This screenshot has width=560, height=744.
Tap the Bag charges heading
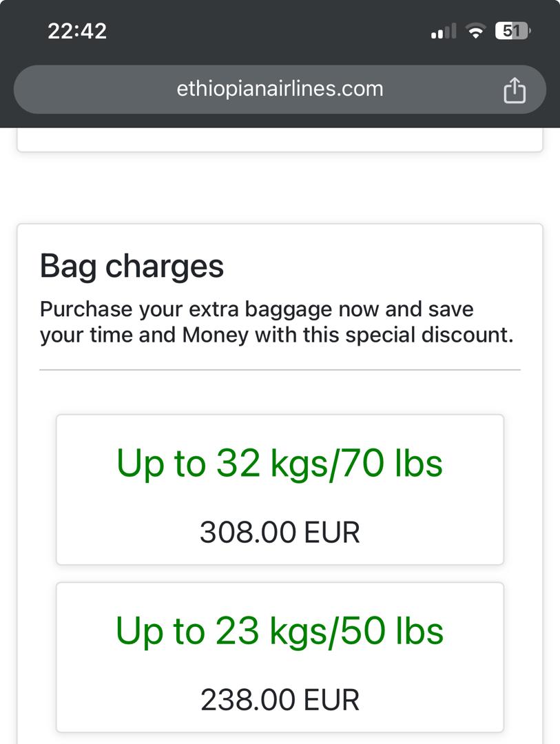coord(132,267)
